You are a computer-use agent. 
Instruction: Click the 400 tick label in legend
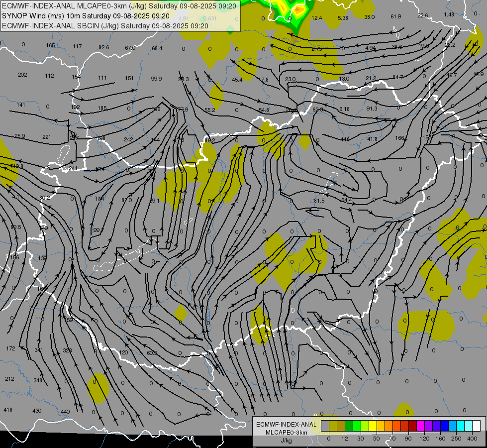[x=472, y=439]
